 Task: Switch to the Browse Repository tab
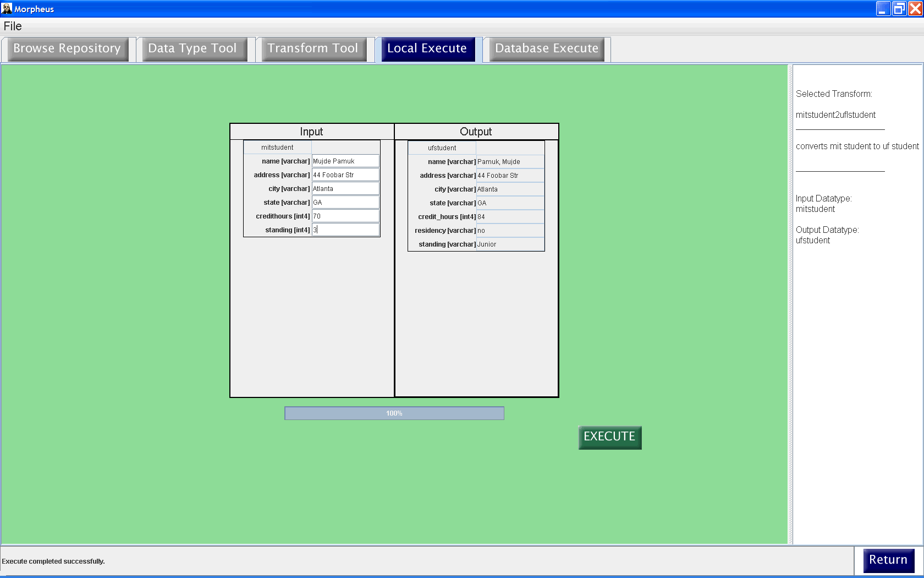point(67,48)
